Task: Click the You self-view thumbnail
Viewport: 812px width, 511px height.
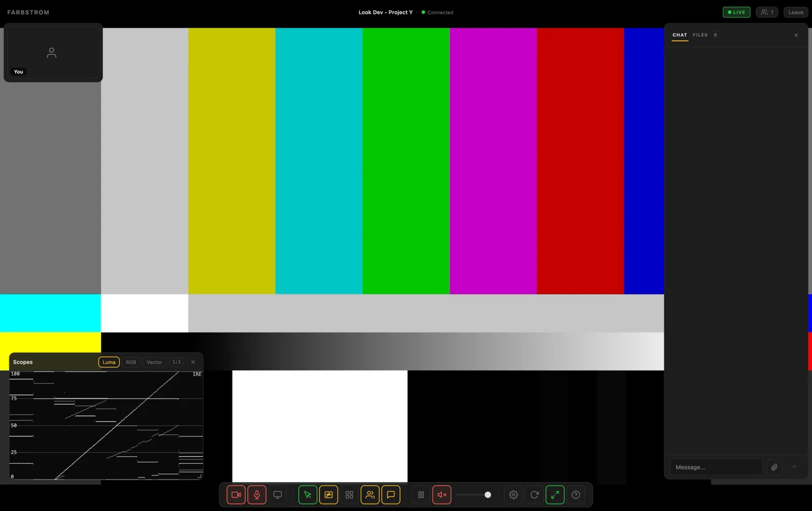Action: point(53,52)
